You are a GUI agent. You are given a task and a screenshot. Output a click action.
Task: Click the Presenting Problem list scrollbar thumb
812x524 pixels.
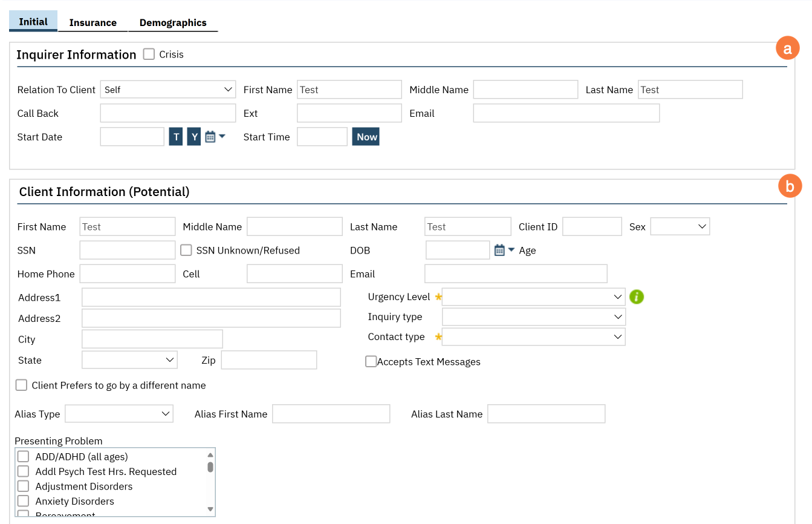210,467
